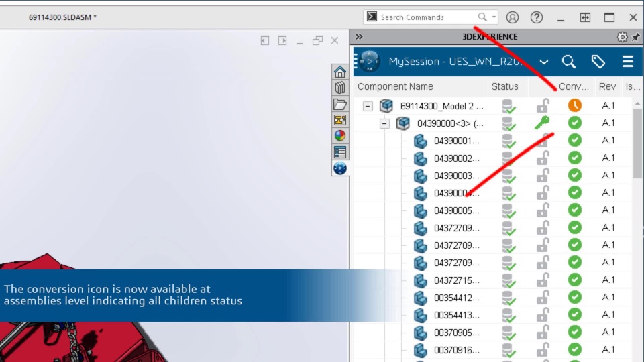Click the saved status icon for 69114300_Model 2
Image resolution: width=644 pixels, height=362 pixels.
(509, 107)
